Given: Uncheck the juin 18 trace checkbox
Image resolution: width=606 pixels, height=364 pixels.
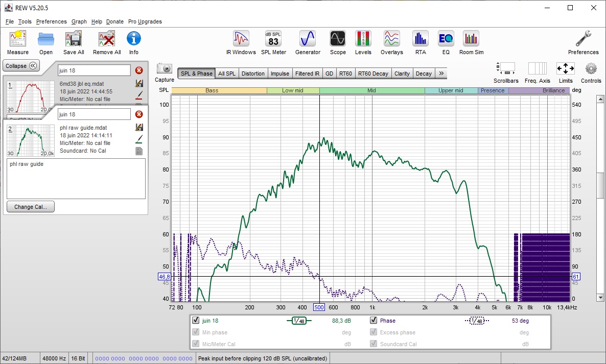Looking at the screenshot, I should pyautogui.click(x=196, y=321).
